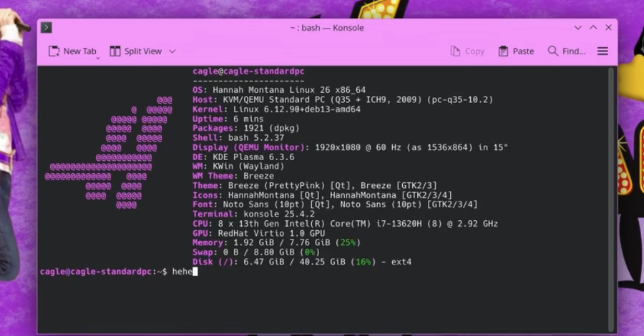Image resolution: width=644 pixels, height=336 pixels.
Task: Click the 'WM: KWin (Wayland)' line
Action: click(238, 167)
